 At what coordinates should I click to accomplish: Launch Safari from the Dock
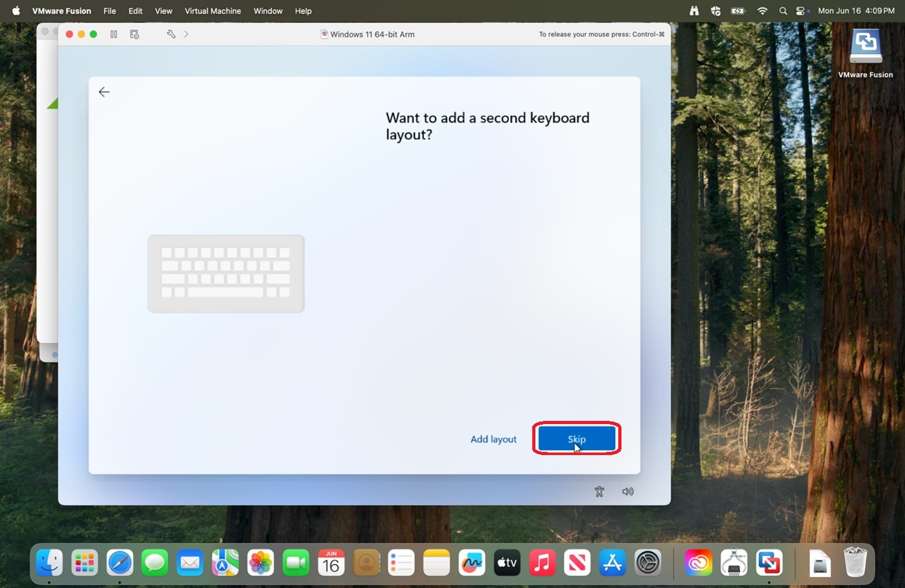(120, 563)
